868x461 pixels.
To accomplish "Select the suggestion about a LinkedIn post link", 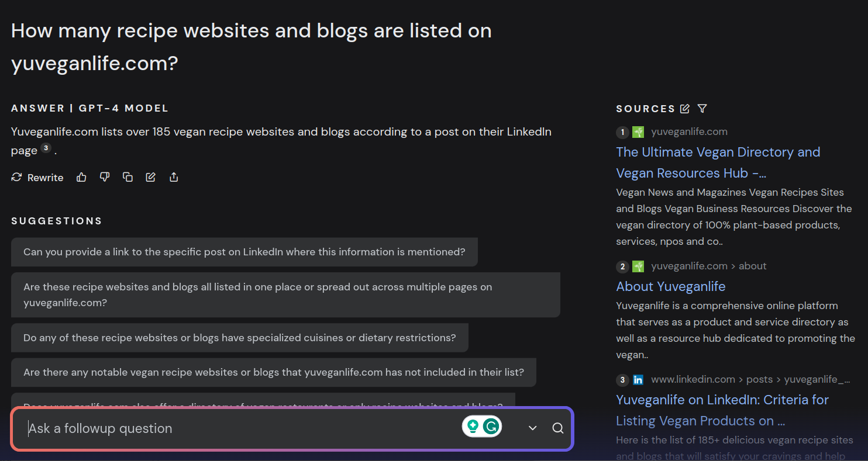I will click(x=244, y=252).
